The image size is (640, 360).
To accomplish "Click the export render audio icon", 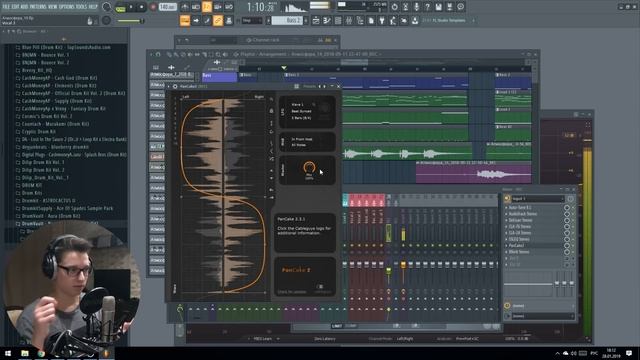I will coord(449,7).
